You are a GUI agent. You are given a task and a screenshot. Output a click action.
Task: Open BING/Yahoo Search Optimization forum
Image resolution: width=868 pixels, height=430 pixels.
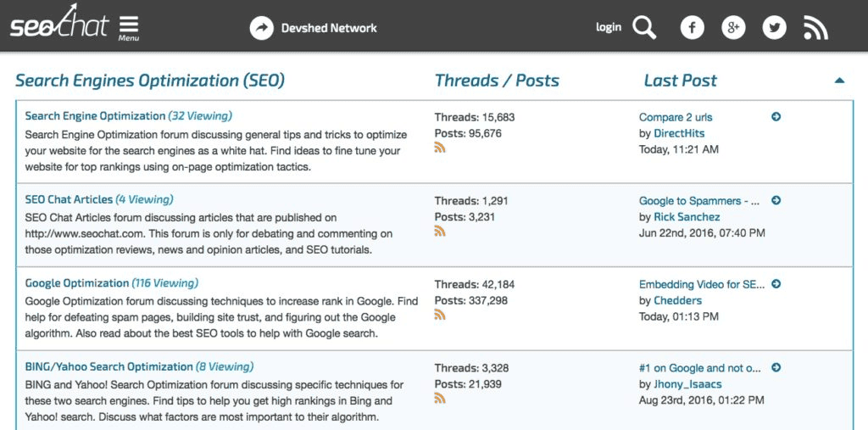click(x=109, y=366)
